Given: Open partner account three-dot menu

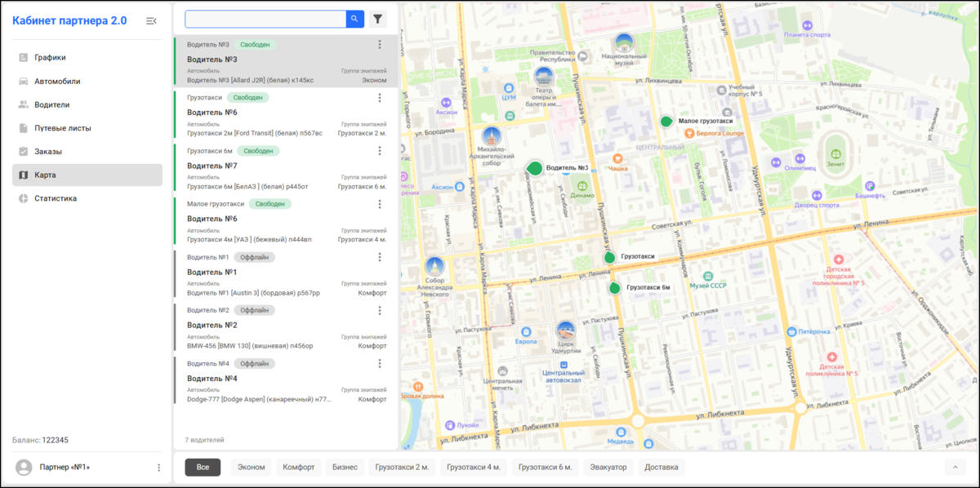Looking at the screenshot, I should click(158, 468).
